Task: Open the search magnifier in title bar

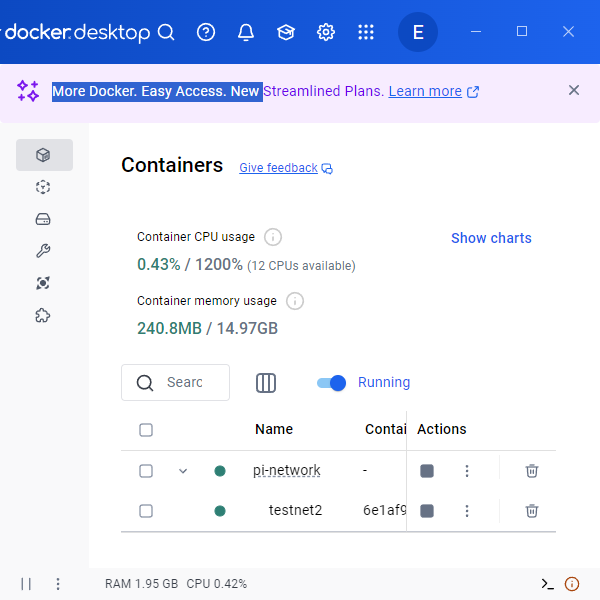Action: (166, 32)
